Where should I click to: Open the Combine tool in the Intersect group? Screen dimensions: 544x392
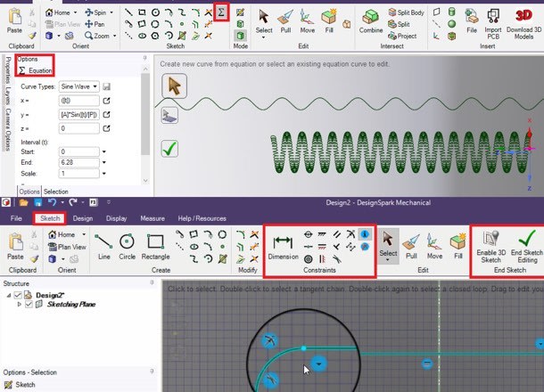[371, 21]
